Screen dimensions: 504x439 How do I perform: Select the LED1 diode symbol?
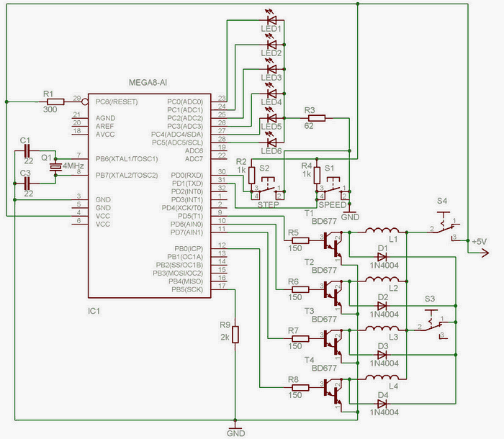pos(271,19)
